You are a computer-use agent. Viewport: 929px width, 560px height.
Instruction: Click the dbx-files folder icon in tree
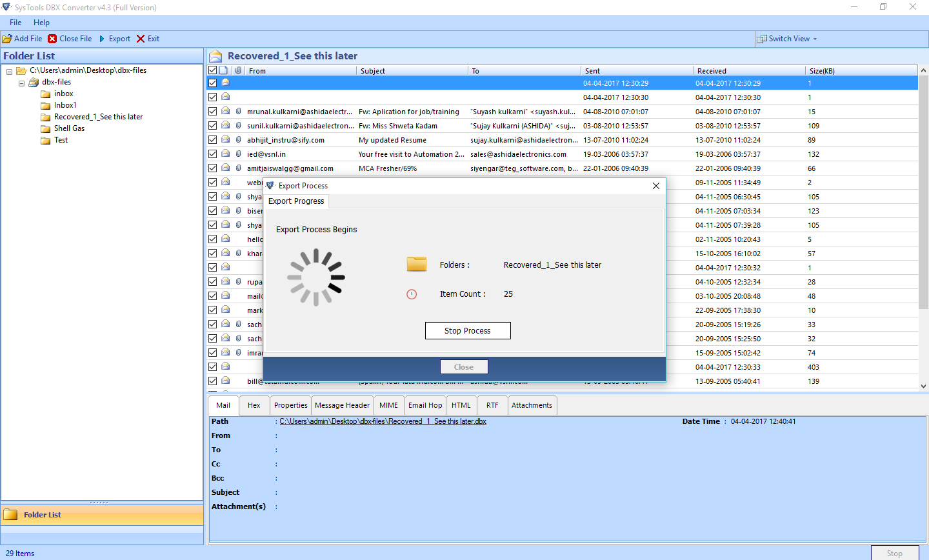[x=34, y=83]
